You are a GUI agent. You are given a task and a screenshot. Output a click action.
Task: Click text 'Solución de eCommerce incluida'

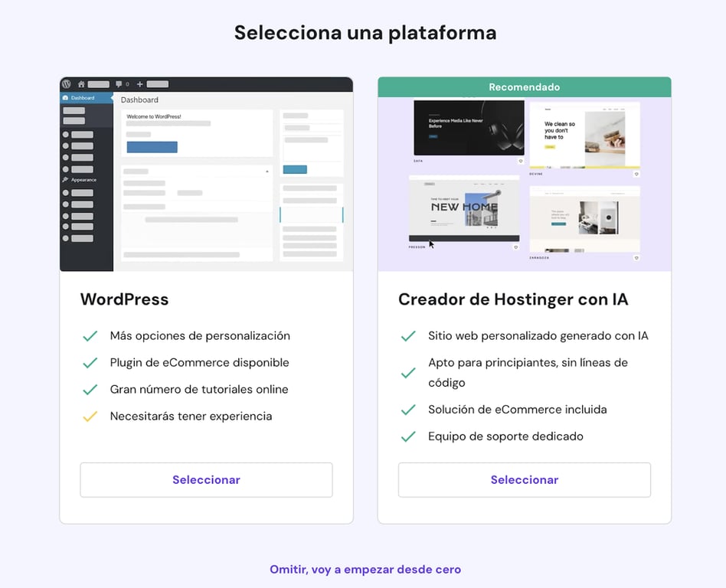tap(517, 410)
